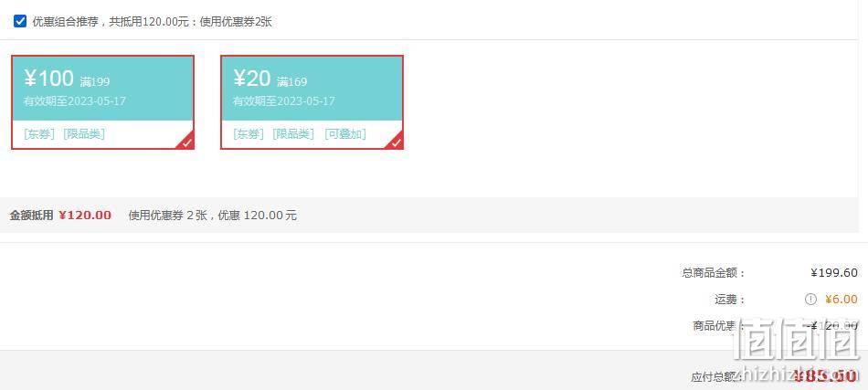Click 使用优惠券 2张 summary text
Image resolution: width=868 pixels, height=390 pixels.
coord(167,216)
